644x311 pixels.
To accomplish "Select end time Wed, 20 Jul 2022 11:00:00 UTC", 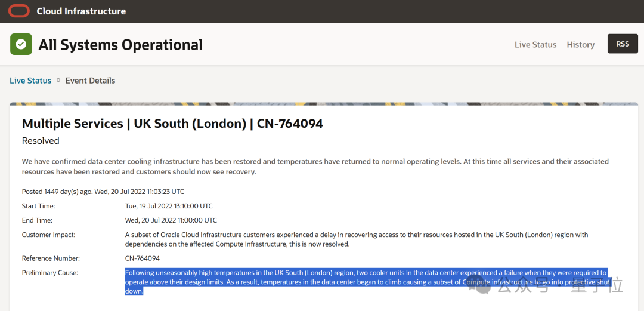I will pos(171,220).
